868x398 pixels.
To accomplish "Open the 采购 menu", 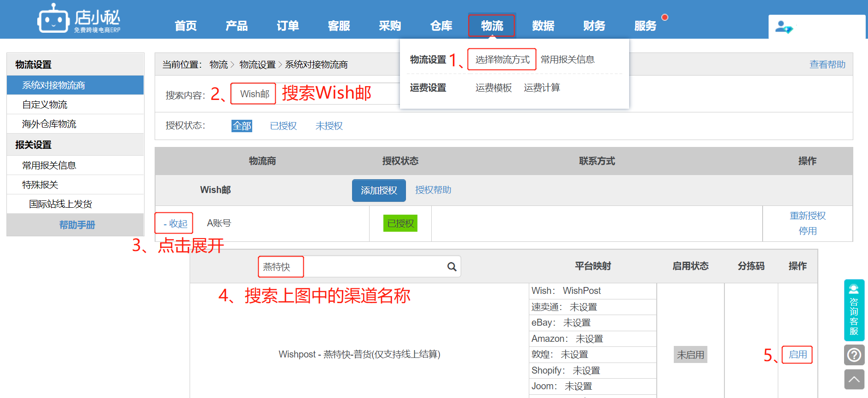I will [x=390, y=26].
